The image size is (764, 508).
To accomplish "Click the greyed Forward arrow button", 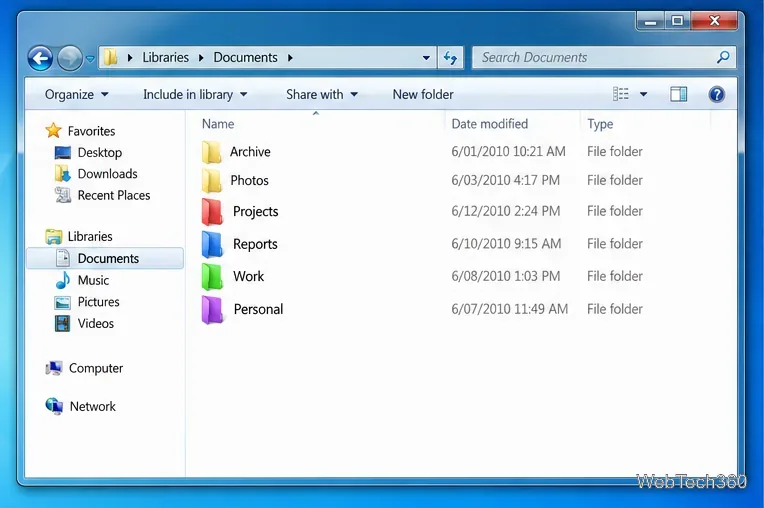I will point(70,58).
